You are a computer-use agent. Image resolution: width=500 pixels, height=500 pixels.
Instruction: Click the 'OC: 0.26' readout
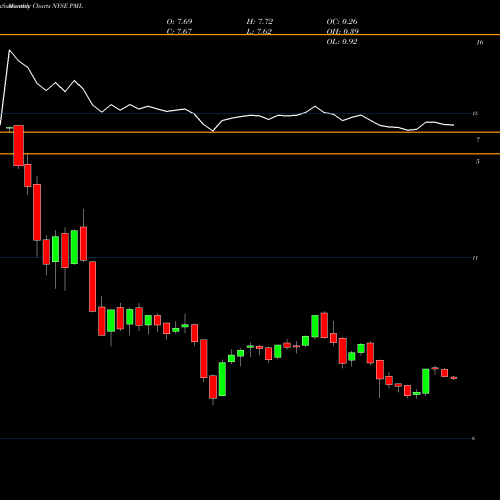pos(342,21)
